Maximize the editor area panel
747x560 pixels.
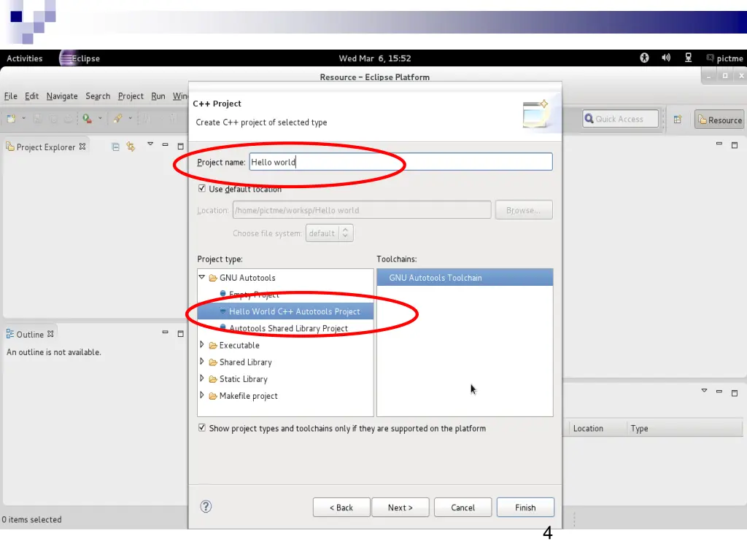pyautogui.click(x=735, y=145)
